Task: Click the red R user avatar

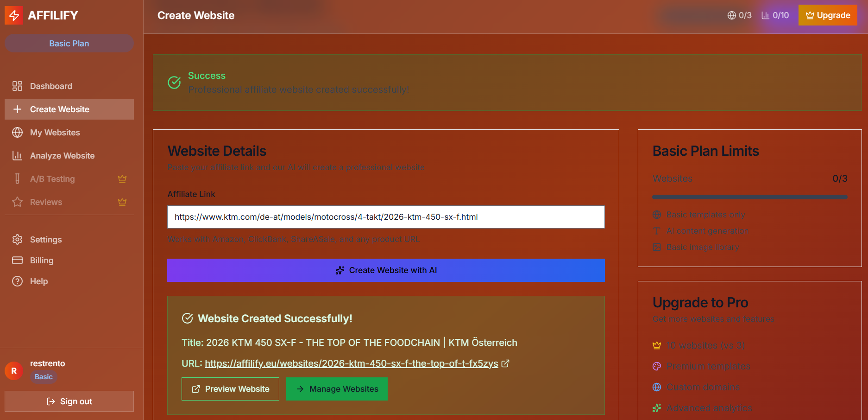Action: click(14, 371)
